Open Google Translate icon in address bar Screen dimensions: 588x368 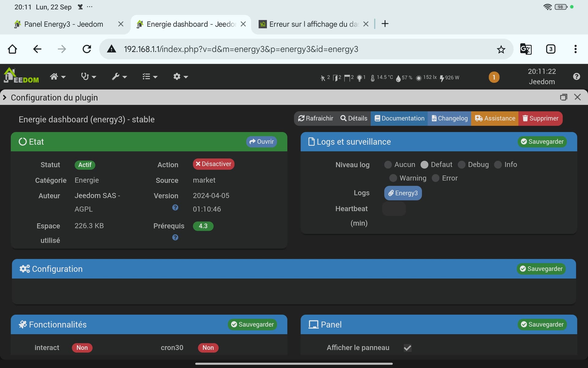point(526,49)
